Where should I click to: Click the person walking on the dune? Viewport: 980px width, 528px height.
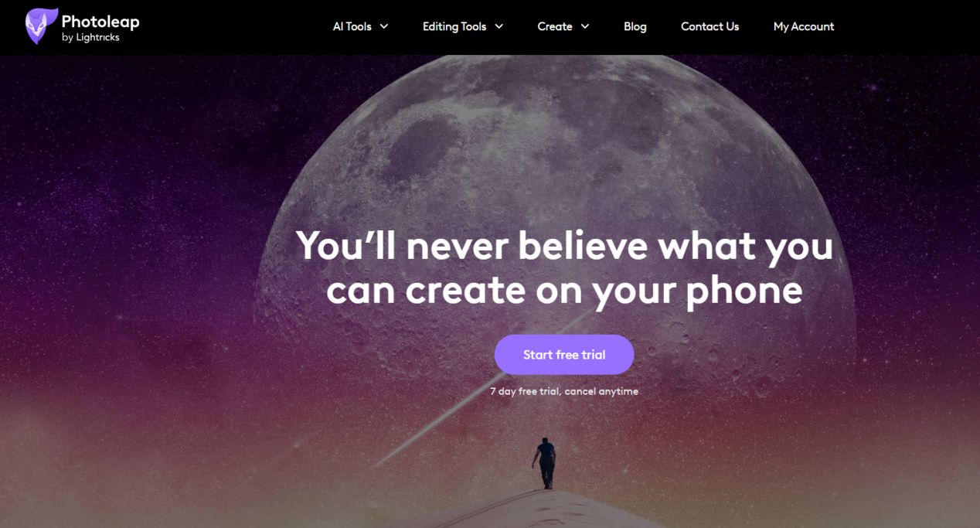546,463
